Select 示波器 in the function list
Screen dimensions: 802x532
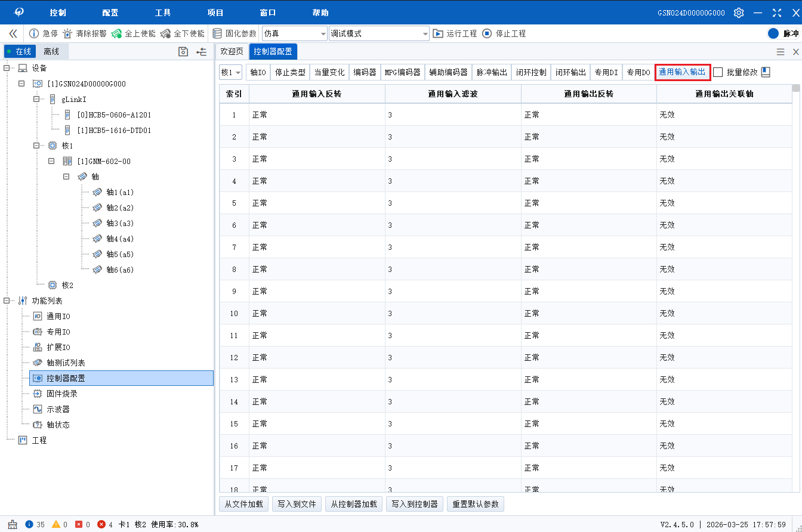(58, 409)
